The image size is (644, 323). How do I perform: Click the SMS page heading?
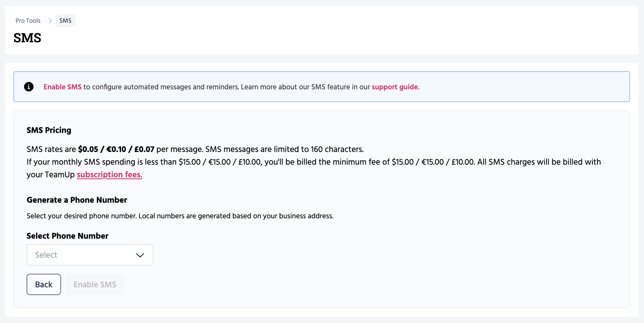pos(27,38)
